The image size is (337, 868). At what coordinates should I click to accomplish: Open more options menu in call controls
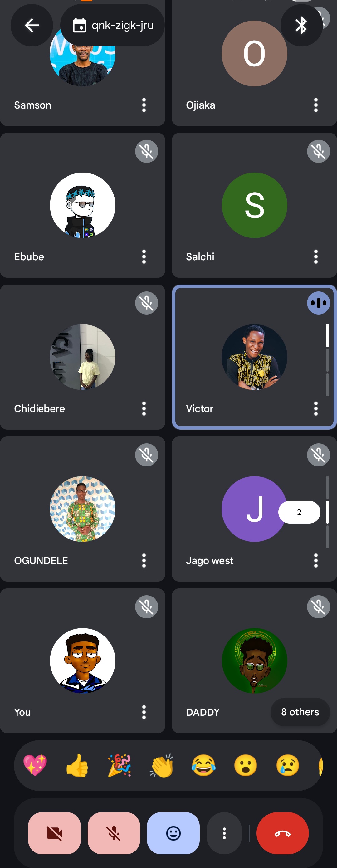click(x=224, y=833)
